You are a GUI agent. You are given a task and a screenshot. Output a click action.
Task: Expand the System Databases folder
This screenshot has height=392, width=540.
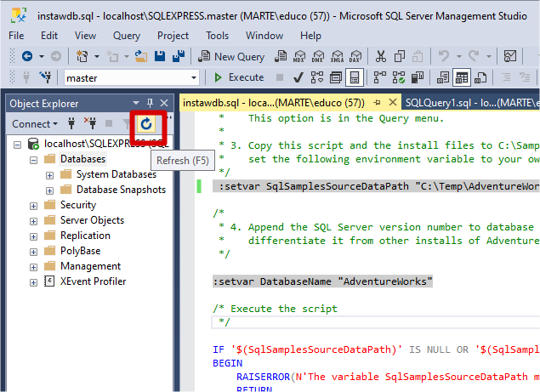49,175
